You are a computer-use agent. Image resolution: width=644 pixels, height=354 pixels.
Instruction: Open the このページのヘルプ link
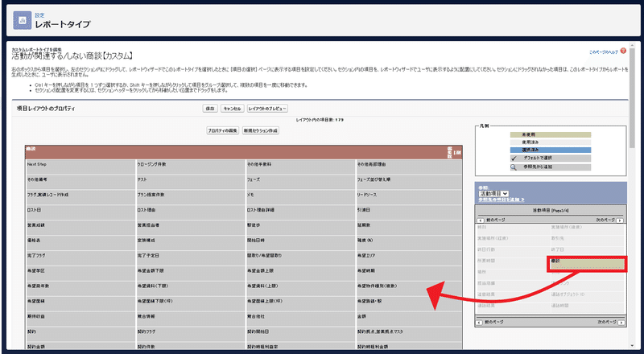coord(604,52)
